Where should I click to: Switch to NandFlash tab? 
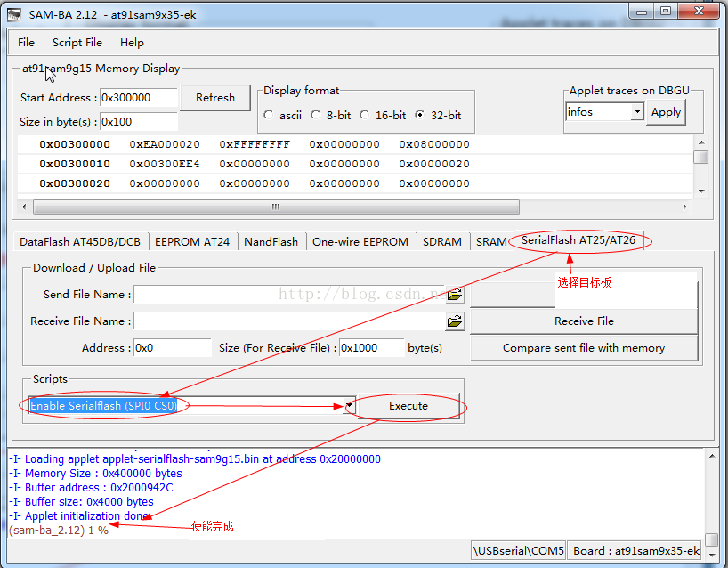[x=271, y=241]
